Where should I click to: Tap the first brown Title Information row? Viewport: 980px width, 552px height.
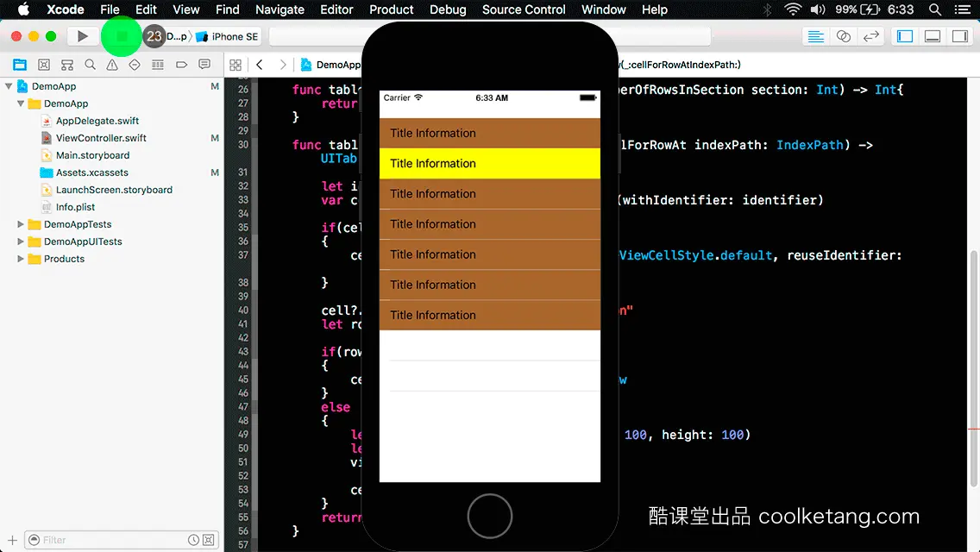pos(489,133)
